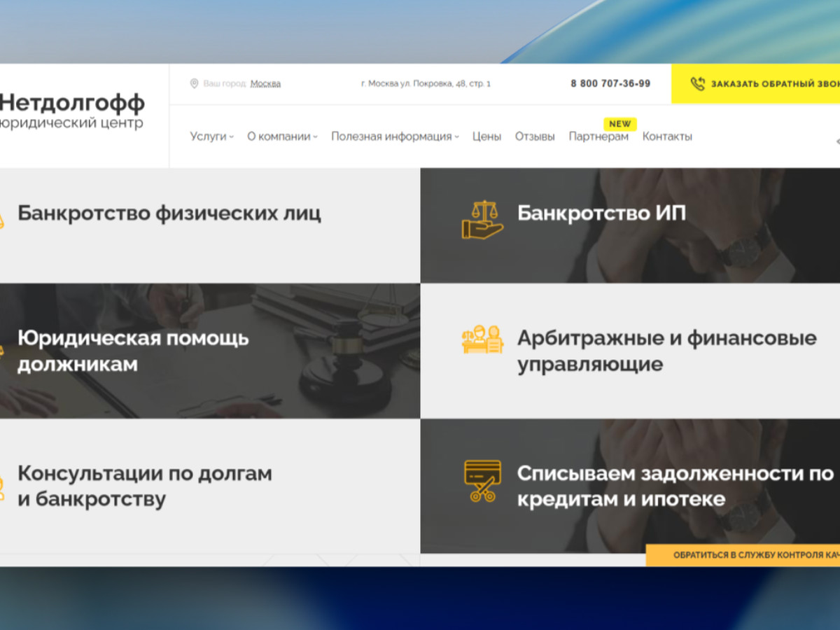Open Списываем задолженности по кредитам tile

[x=630, y=486]
